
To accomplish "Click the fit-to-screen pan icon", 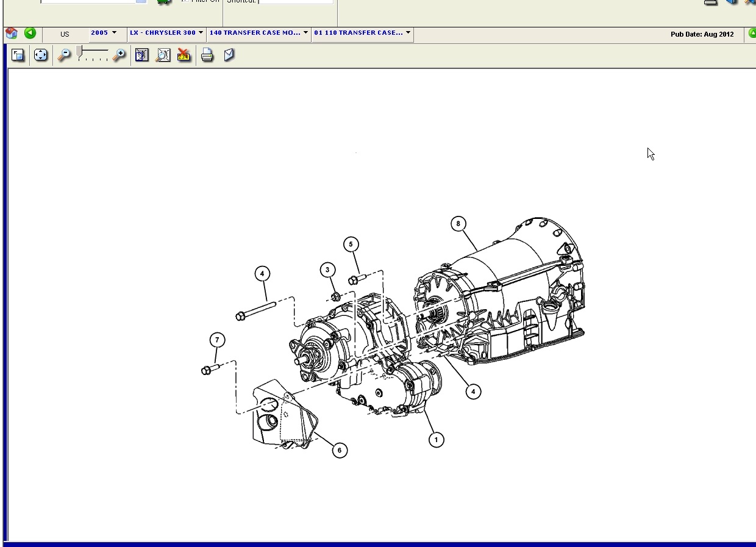I will (x=40, y=55).
